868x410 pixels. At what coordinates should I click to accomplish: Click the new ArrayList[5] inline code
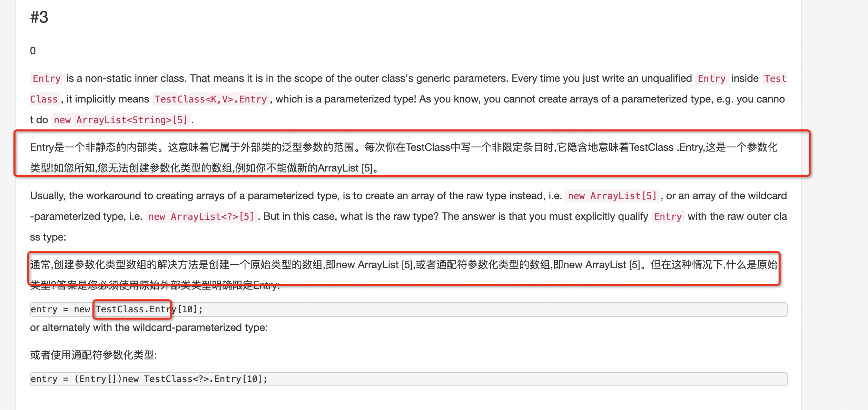point(612,196)
